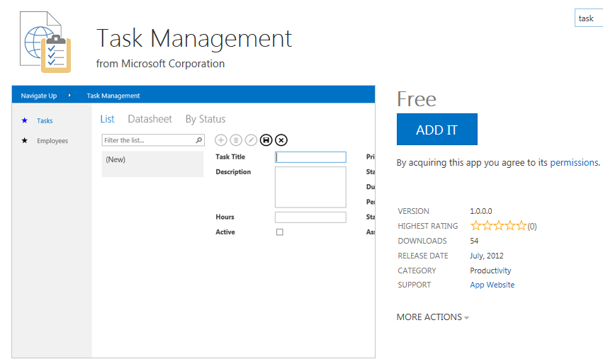Click the ADD IT button
This screenshot has width=603, height=364.
pos(437,129)
